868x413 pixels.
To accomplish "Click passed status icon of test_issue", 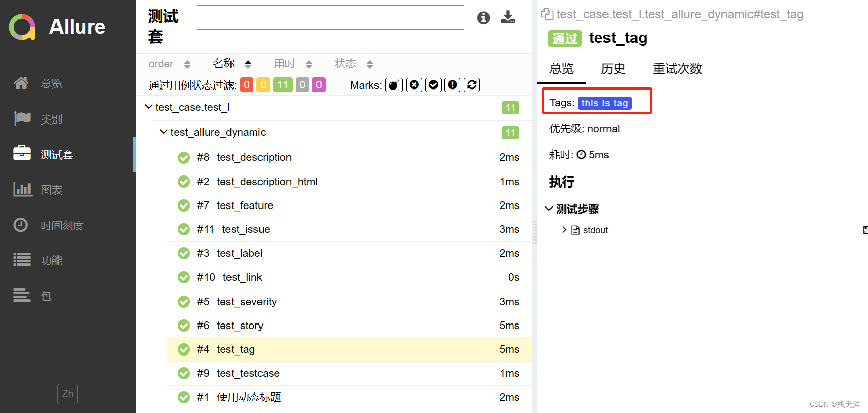I will tap(184, 229).
